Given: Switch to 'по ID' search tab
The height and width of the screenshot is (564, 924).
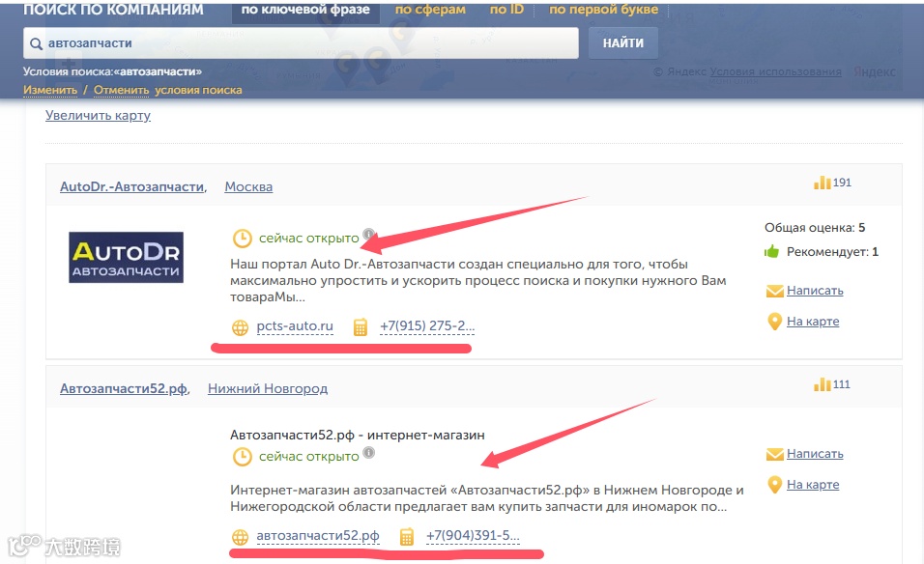Looking at the screenshot, I should click(506, 10).
